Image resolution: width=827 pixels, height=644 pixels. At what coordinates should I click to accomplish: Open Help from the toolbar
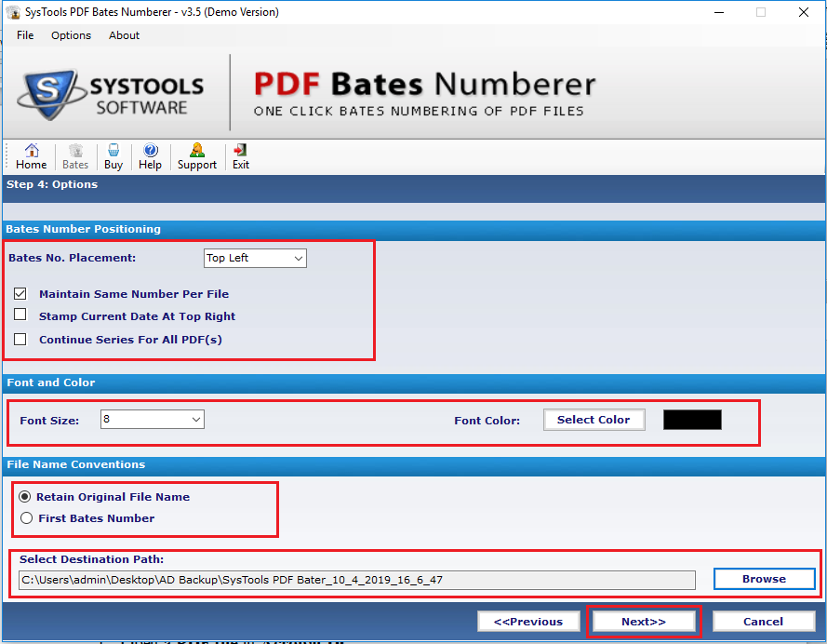click(151, 156)
